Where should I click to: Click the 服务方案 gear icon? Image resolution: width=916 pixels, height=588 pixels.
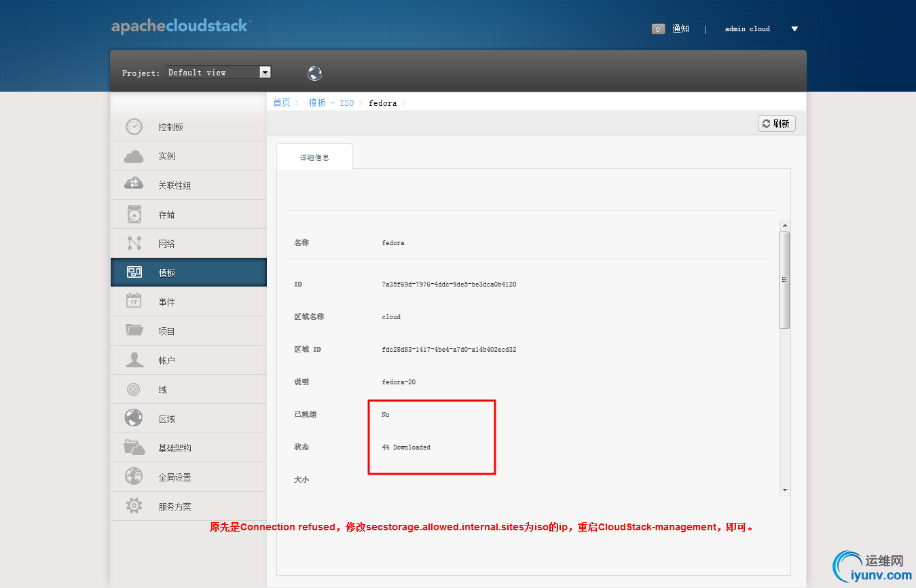tap(134, 505)
